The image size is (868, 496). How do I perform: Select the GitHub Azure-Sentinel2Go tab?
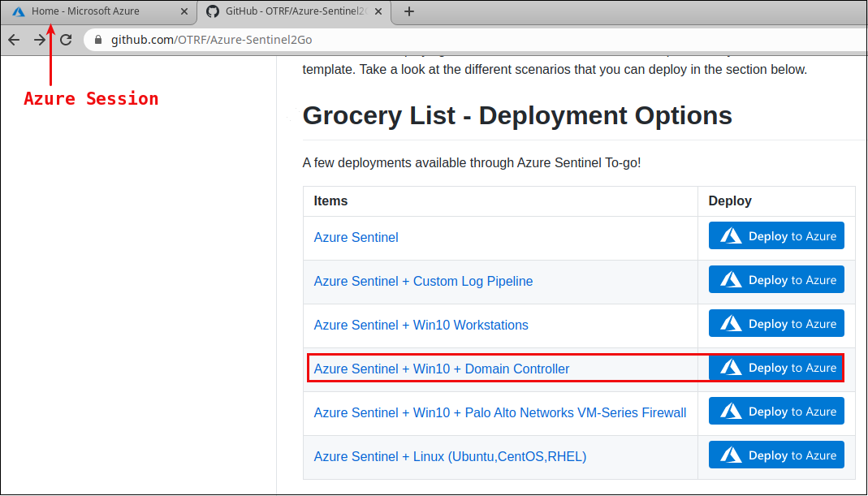coord(288,11)
